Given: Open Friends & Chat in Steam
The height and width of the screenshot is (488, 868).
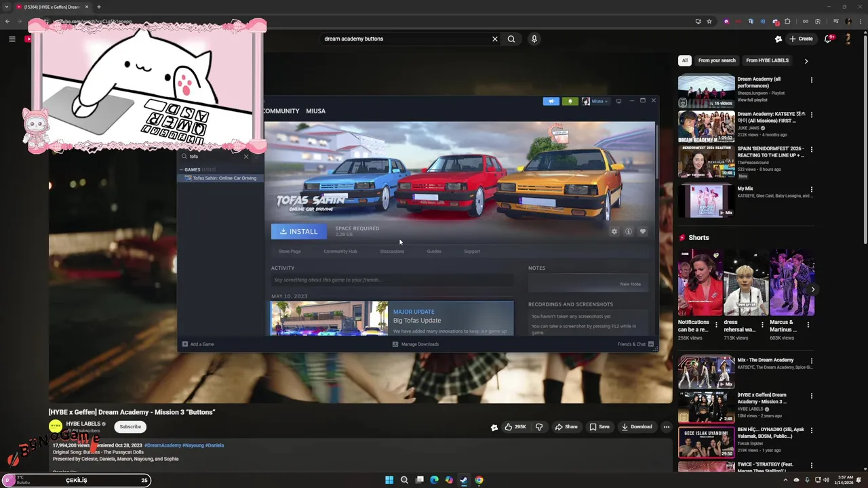Looking at the screenshot, I should coord(635,344).
